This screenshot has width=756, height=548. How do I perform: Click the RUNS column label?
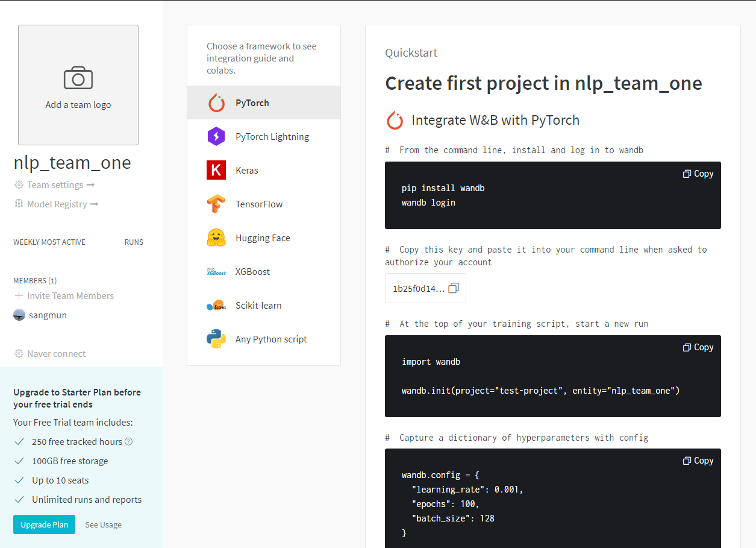pyautogui.click(x=134, y=242)
